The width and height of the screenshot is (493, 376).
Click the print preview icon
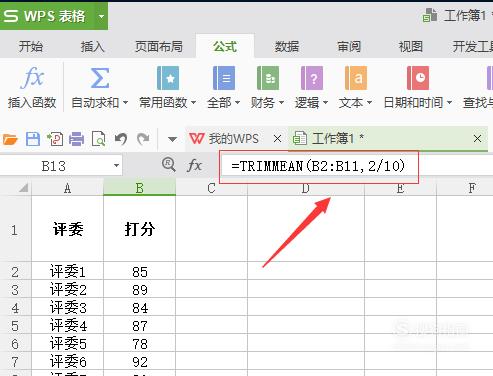point(98,139)
